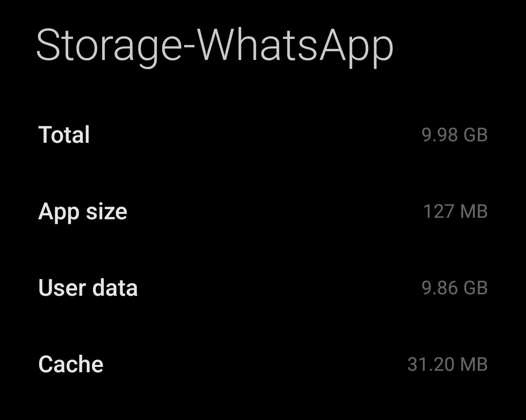Tap the App size label

(83, 211)
